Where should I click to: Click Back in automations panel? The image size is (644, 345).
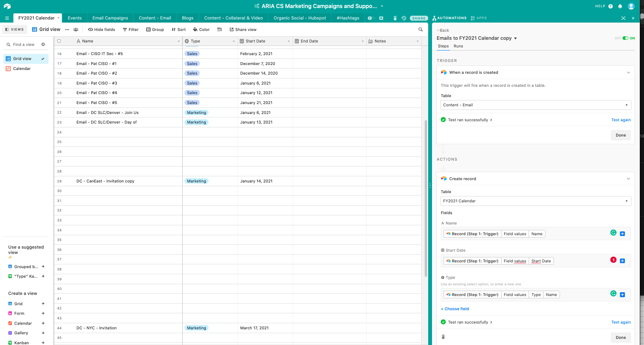point(443,30)
